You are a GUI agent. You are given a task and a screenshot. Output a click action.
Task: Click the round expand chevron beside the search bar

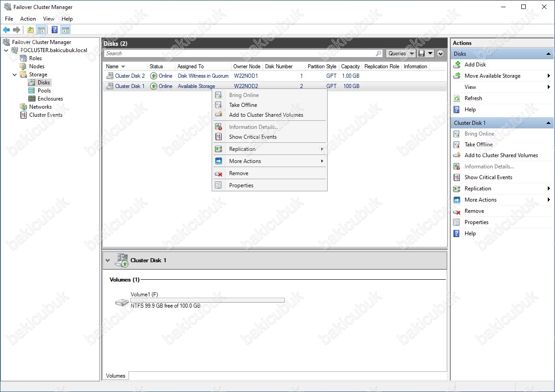(440, 53)
